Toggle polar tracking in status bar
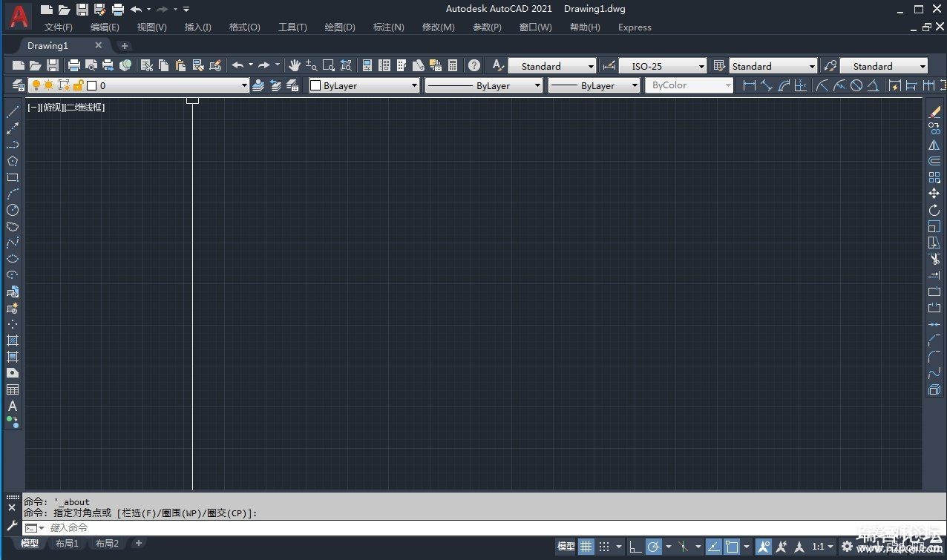The image size is (947, 560). [654, 547]
